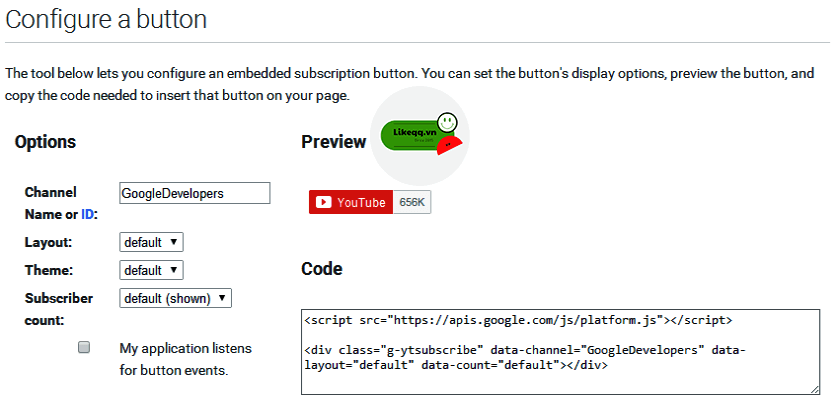Click the Code heading
The height and width of the screenshot is (413, 840).
pos(321,268)
